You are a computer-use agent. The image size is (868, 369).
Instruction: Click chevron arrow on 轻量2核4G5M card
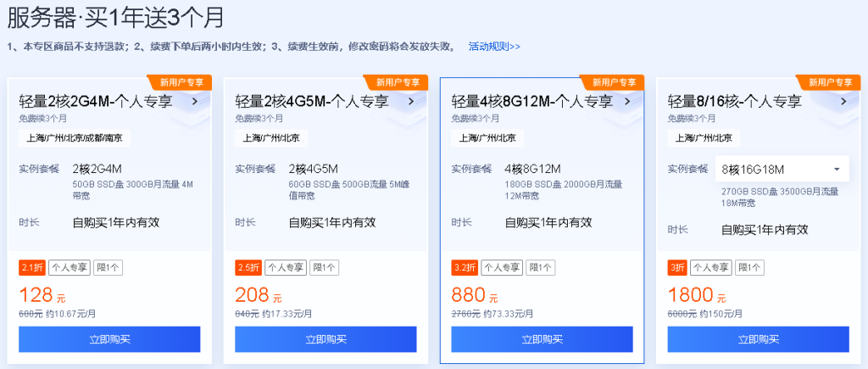coord(411,102)
